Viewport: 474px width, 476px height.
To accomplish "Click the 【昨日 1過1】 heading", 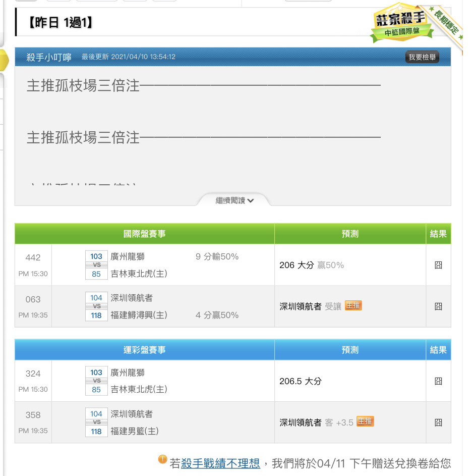I will [x=61, y=23].
